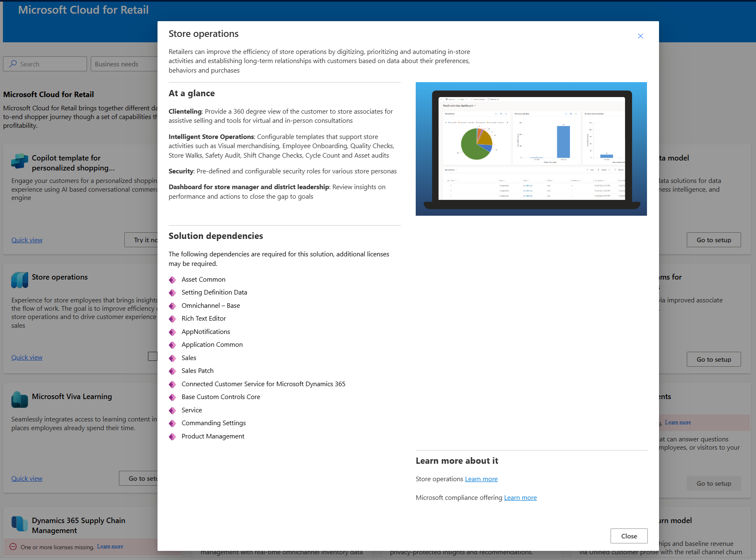
Task: Open Quick view for Copilot template card
Action: (x=27, y=240)
